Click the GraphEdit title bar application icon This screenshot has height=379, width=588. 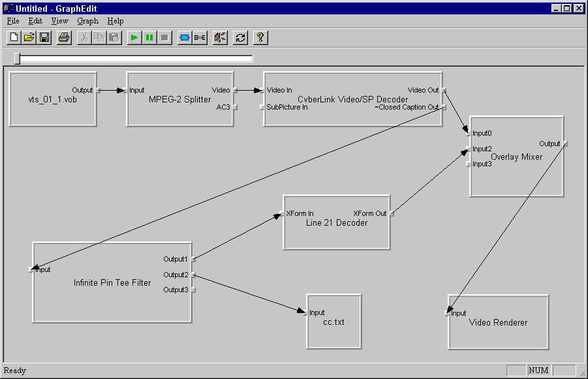click(8, 8)
